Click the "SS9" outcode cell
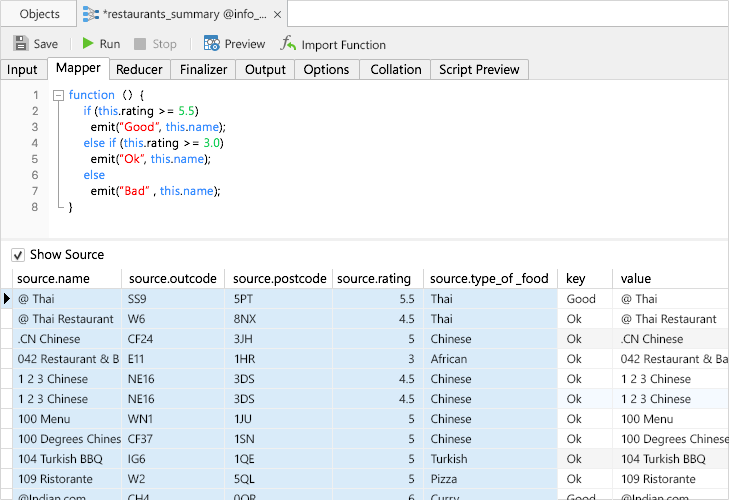This screenshot has width=729, height=500. [173, 299]
